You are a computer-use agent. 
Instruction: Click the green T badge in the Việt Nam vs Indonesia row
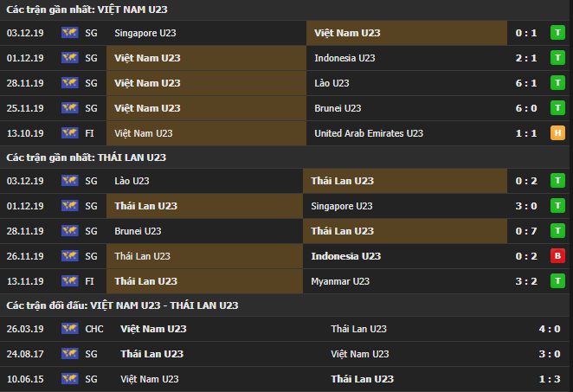pos(558,58)
